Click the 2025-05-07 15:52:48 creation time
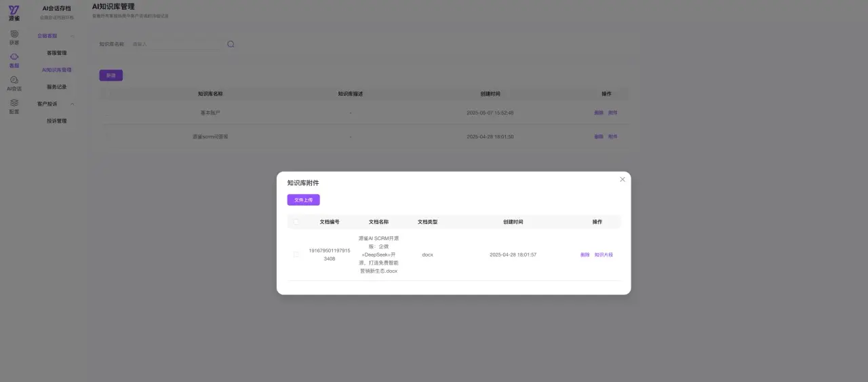Image resolution: width=868 pixels, height=382 pixels. pyautogui.click(x=490, y=113)
